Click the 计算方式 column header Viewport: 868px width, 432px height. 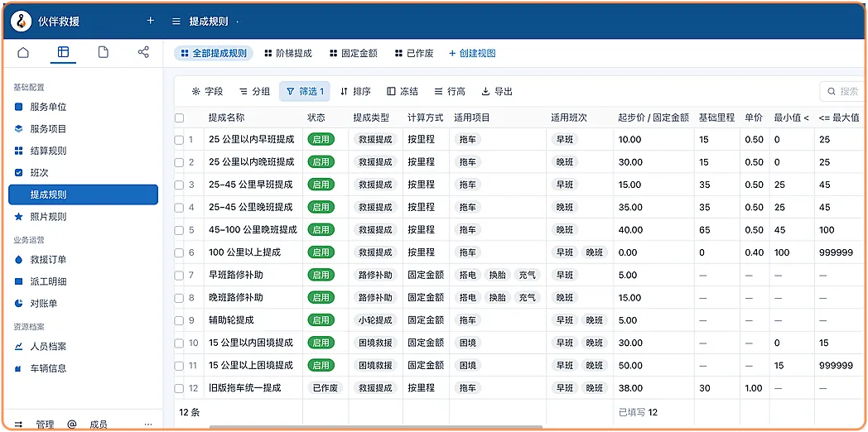pyautogui.click(x=426, y=118)
